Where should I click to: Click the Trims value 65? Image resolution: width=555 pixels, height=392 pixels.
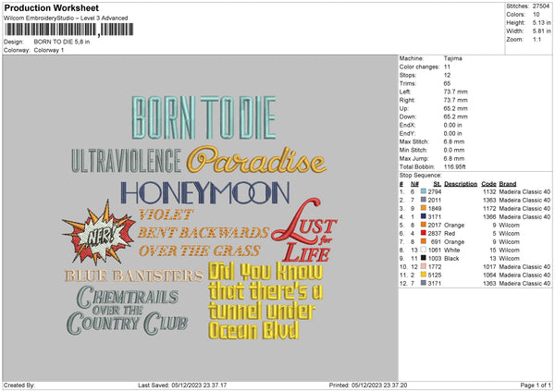pos(447,83)
